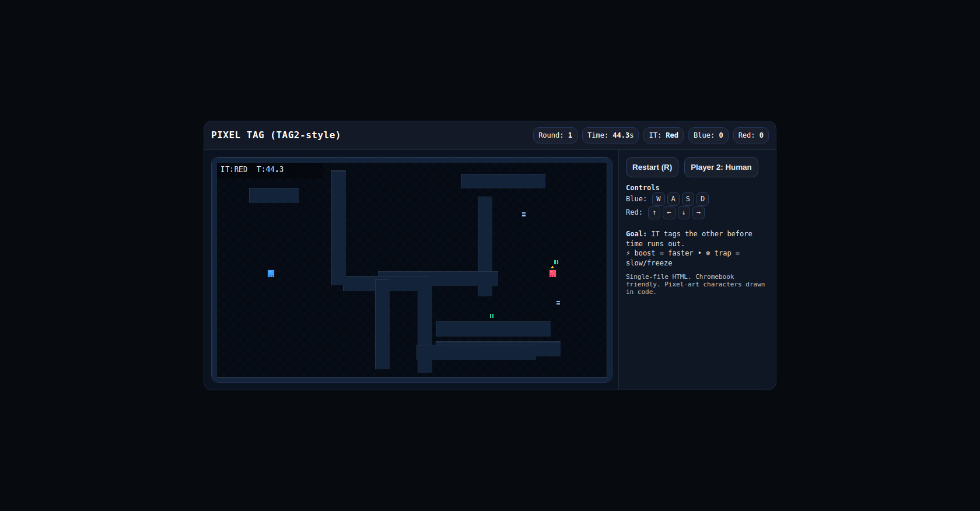Click the S key icon for Blue
980x511 pixels.
[688, 199]
